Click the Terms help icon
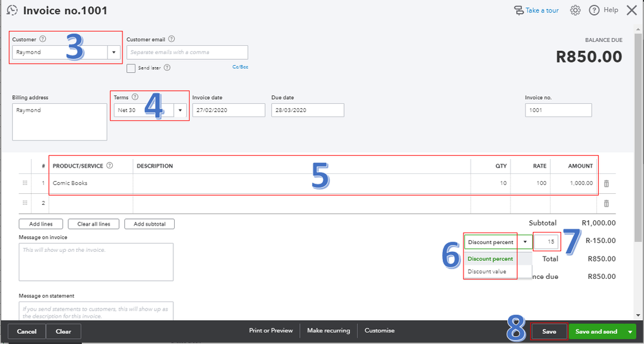This screenshot has width=644, height=344. (x=135, y=97)
